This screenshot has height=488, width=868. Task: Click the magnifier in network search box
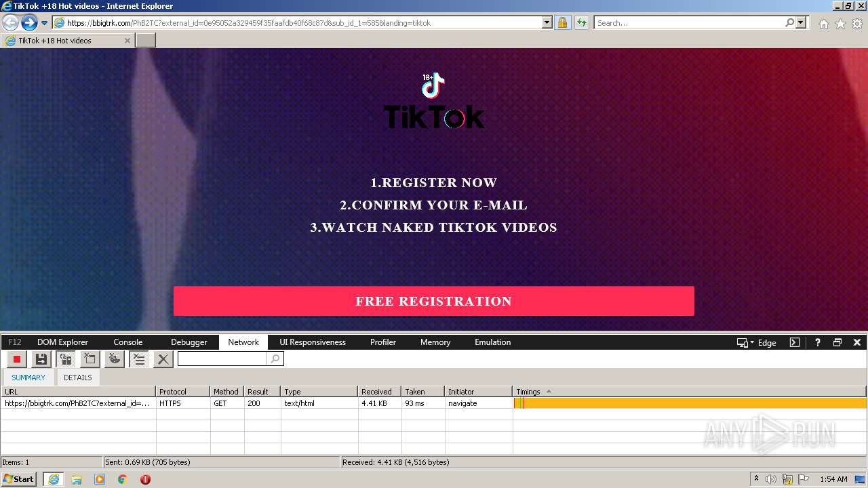click(x=275, y=359)
